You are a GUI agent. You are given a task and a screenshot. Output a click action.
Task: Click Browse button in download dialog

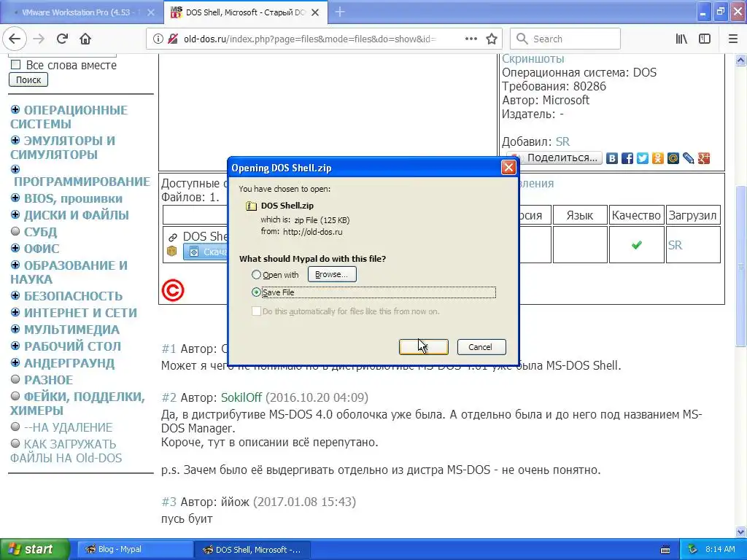[332, 274]
